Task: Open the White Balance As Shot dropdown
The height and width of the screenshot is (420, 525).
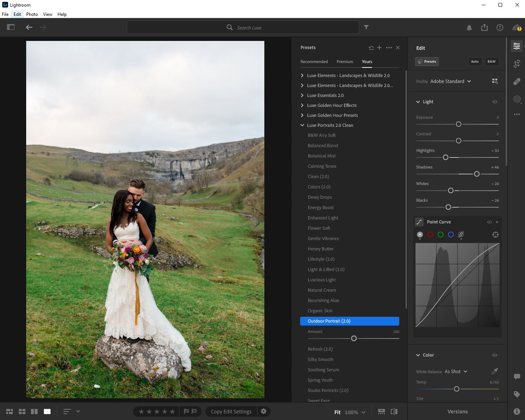Action: point(456,371)
